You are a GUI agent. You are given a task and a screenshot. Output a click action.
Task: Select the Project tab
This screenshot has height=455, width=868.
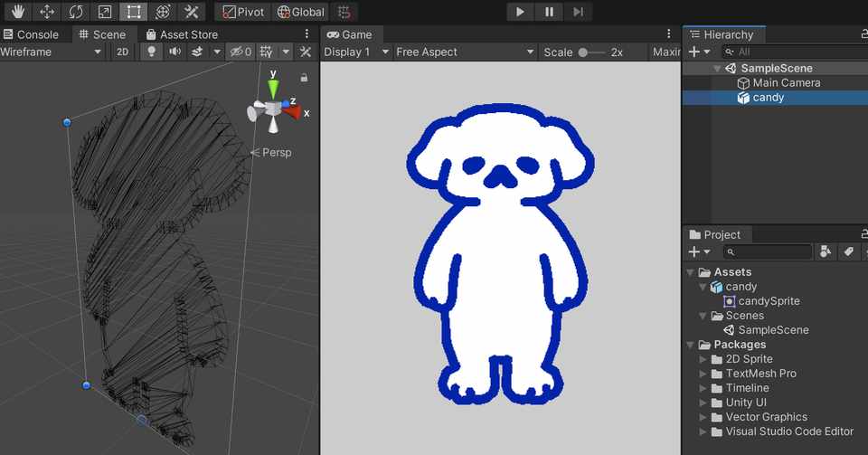pos(715,234)
